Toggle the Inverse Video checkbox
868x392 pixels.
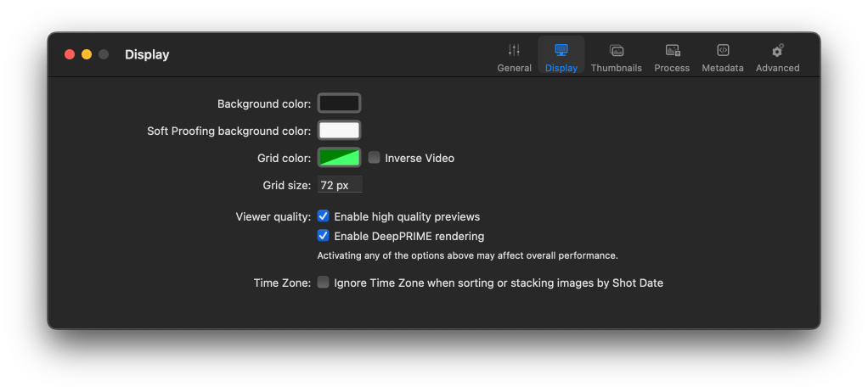pyautogui.click(x=374, y=158)
